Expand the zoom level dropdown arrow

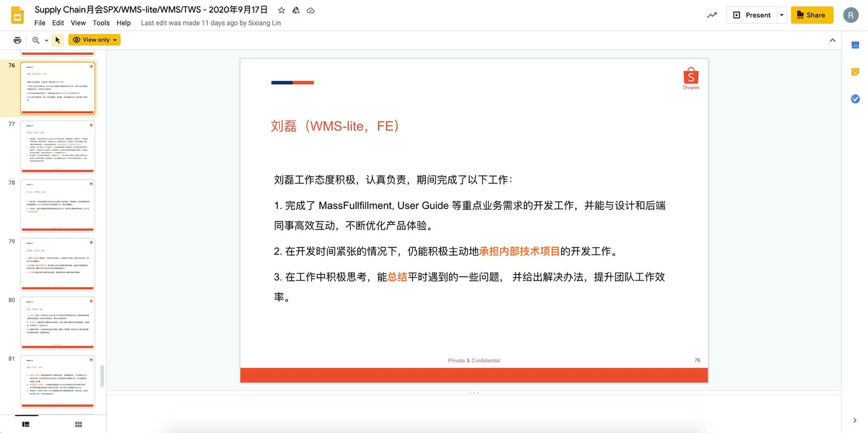46,40
